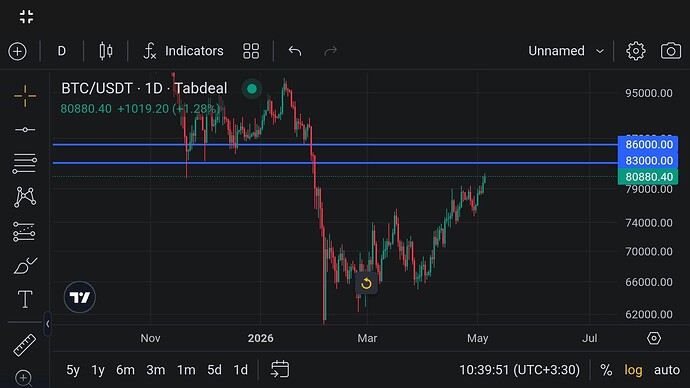Set range to 5y
This screenshot has width=690, height=388.
click(73, 370)
